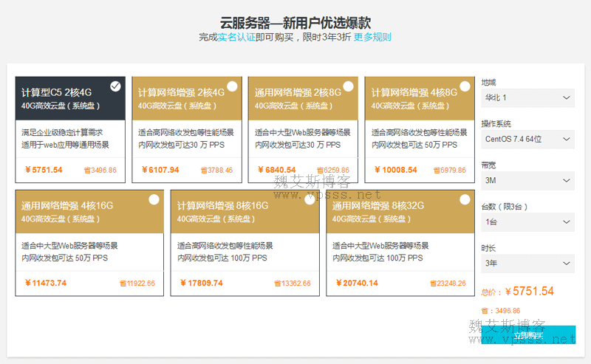
Task: Click the discount icon beside 23248.26
Action: [x=433, y=284]
